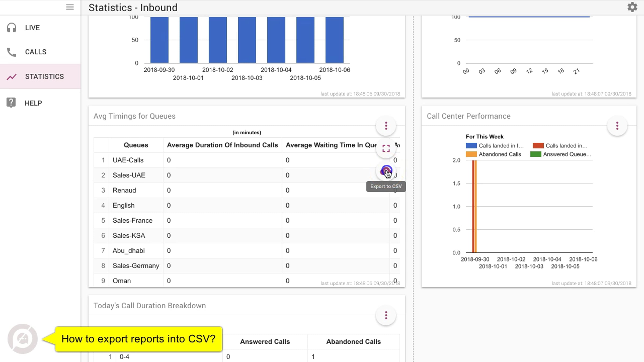Image resolution: width=644 pixels, height=362 pixels.
Task: Toggle Answered Queue legend entry
Action: coord(561,154)
